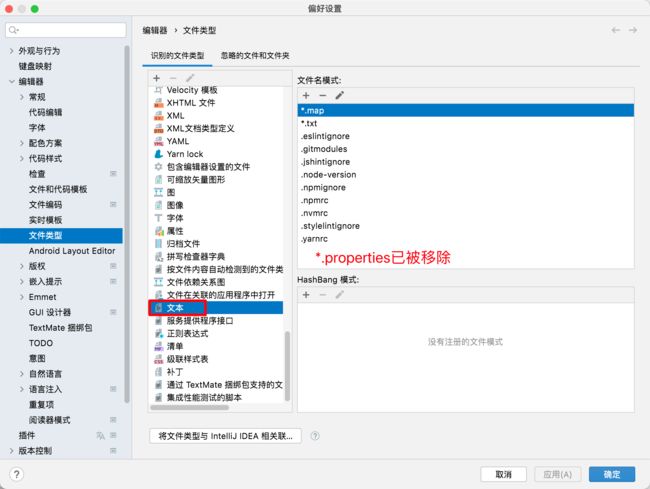This screenshot has height=489, width=650.
Task: Expand the Emmet subsection
Action: tap(22, 297)
